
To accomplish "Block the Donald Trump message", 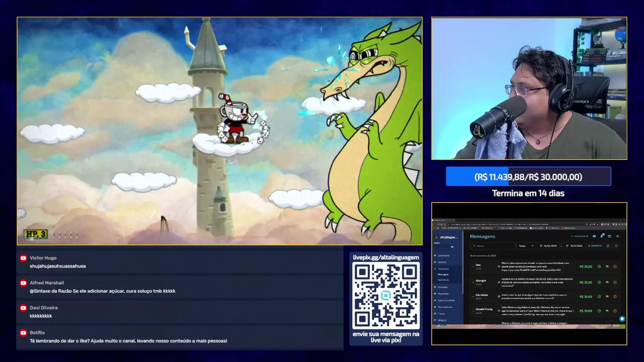I will point(615,311).
